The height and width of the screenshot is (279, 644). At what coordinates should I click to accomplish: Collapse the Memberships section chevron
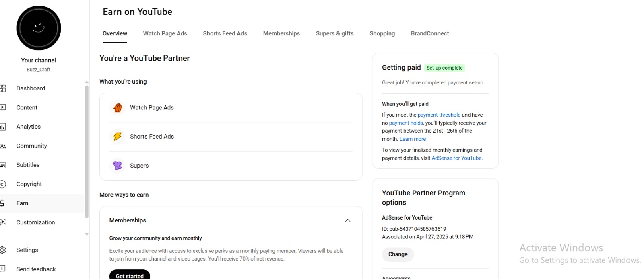click(348, 220)
